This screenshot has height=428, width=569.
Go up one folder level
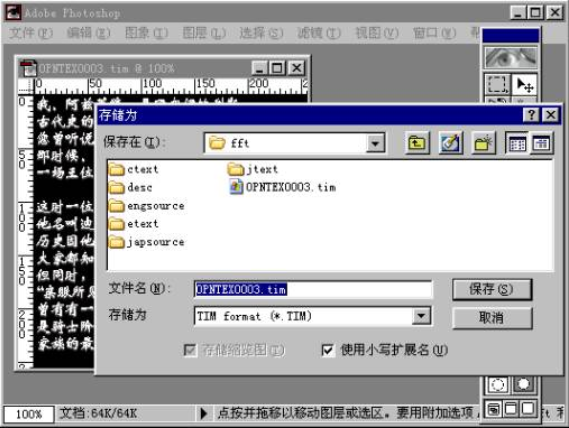coord(417,143)
